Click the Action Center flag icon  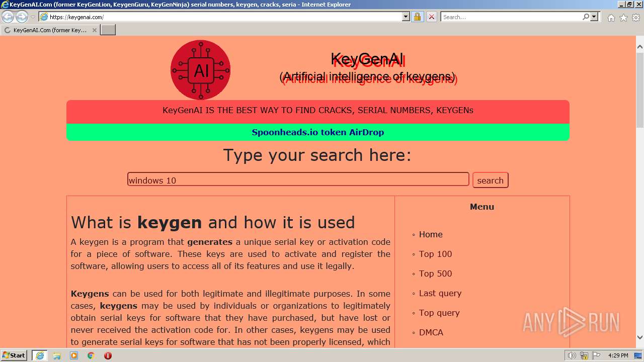click(596, 355)
